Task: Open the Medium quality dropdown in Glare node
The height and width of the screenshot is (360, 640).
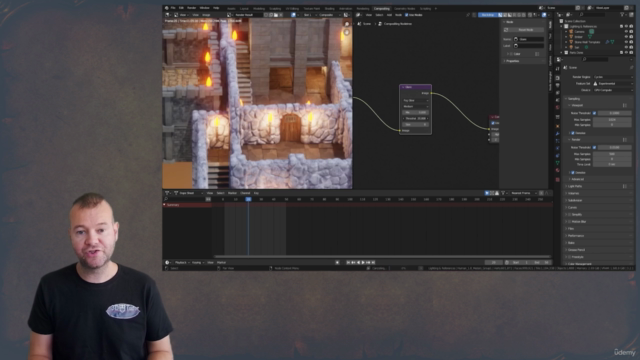Action: click(x=416, y=106)
